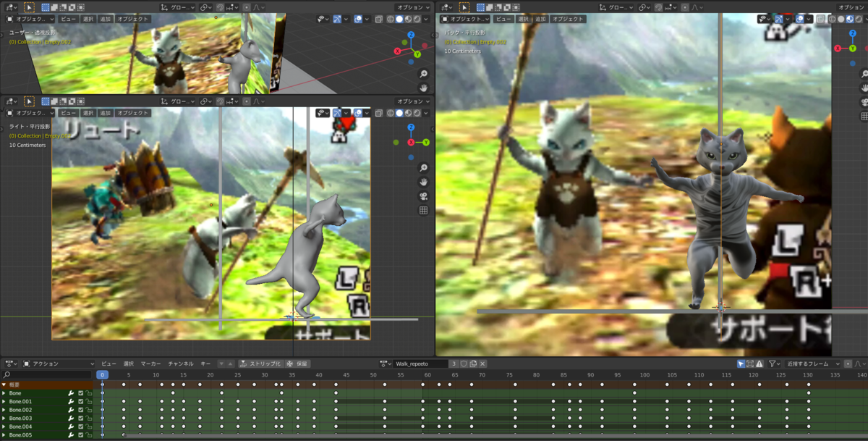Screen dimensions: 868x441
Task: Open dope sheet editor type menu
Action: [9, 364]
